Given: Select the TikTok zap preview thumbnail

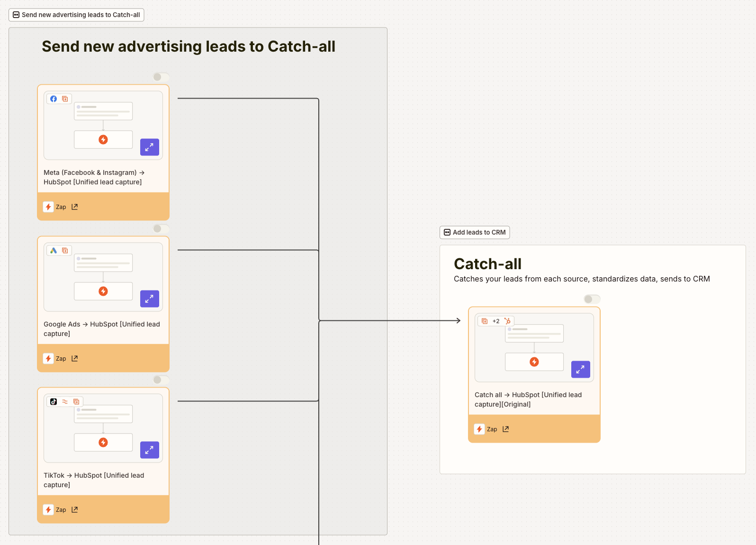Looking at the screenshot, I should click(103, 428).
